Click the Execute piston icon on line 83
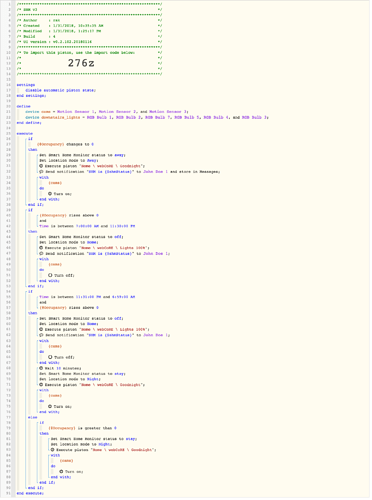The height and width of the screenshot is (500, 372). click(x=53, y=450)
